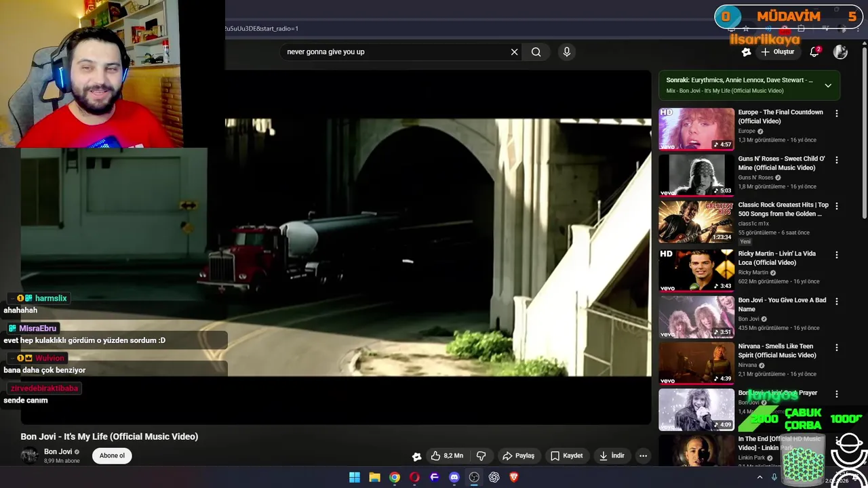Viewport: 868px width, 488px height.
Task: Subscribe using the Abone ol button
Action: tap(112, 455)
